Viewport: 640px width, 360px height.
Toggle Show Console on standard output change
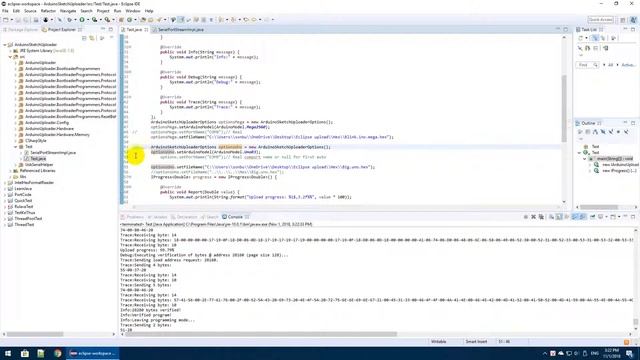[x=575, y=217]
